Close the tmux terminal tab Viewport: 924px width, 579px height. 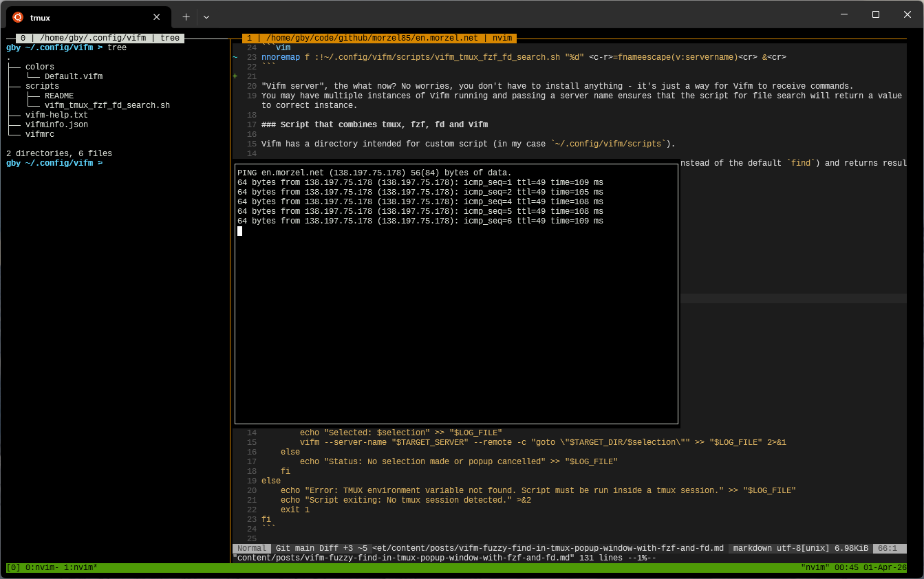tap(157, 17)
